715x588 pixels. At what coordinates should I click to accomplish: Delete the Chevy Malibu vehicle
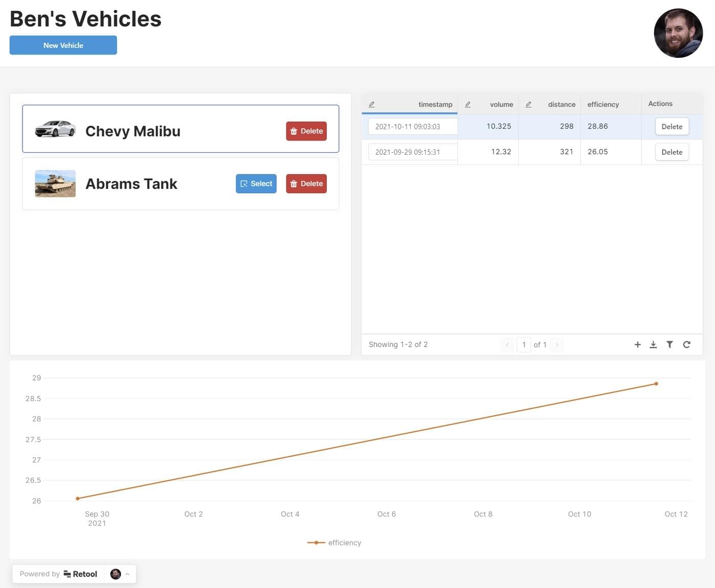coord(306,131)
